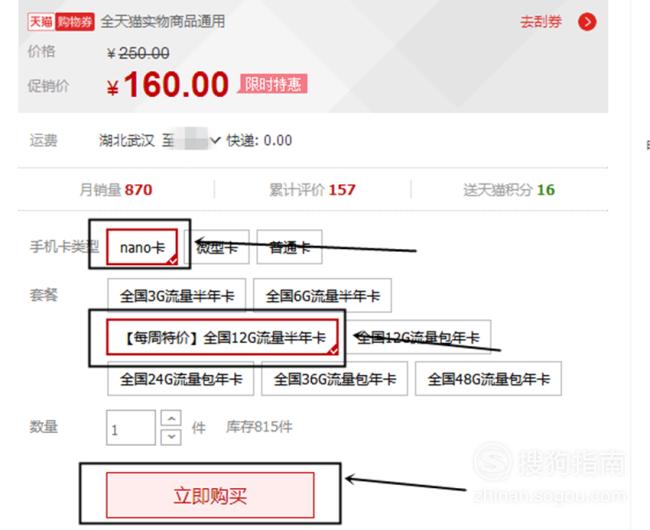Choose the 全国3G流量半年卡 package

pos(177,295)
